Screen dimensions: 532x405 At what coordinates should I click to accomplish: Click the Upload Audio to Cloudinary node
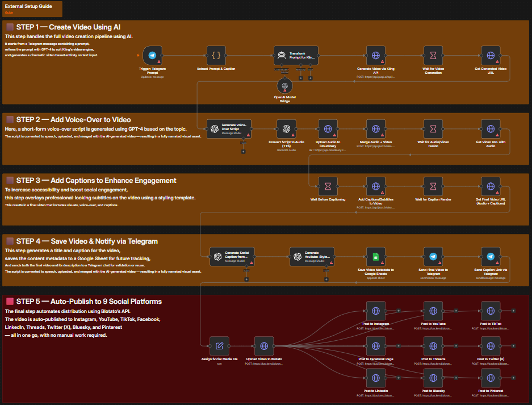point(328,129)
